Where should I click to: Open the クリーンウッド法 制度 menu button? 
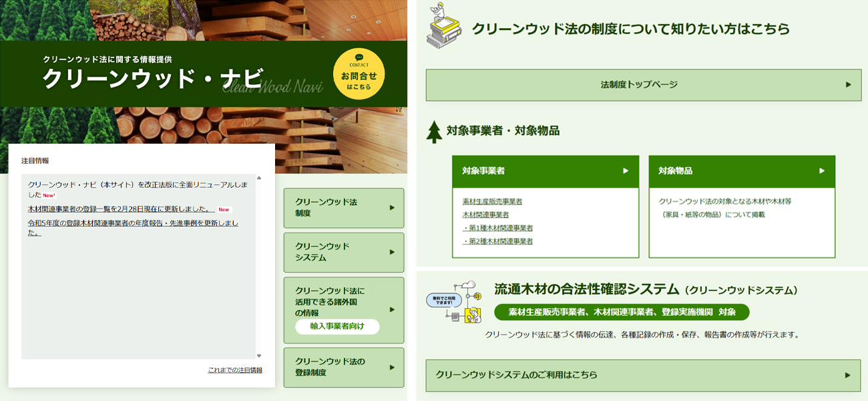tap(344, 208)
